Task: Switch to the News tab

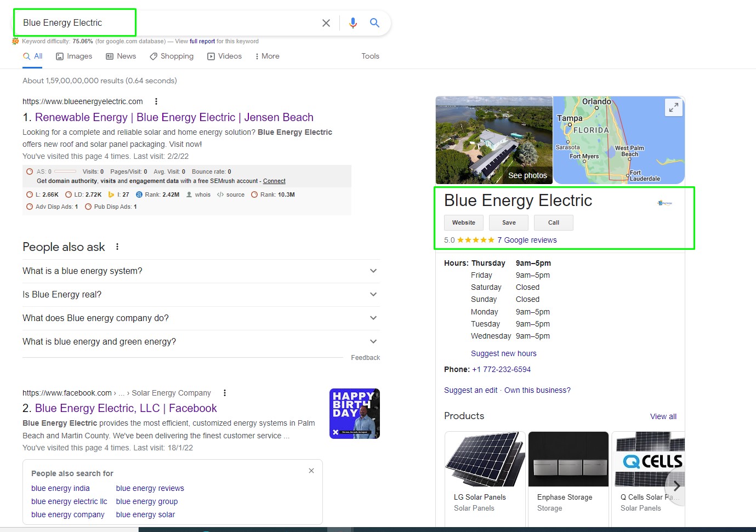Action: coord(121,56)
